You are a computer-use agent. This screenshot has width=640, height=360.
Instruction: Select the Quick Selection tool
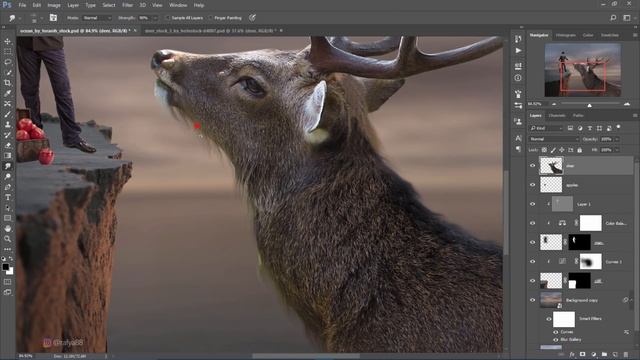(x=7, y=73)
